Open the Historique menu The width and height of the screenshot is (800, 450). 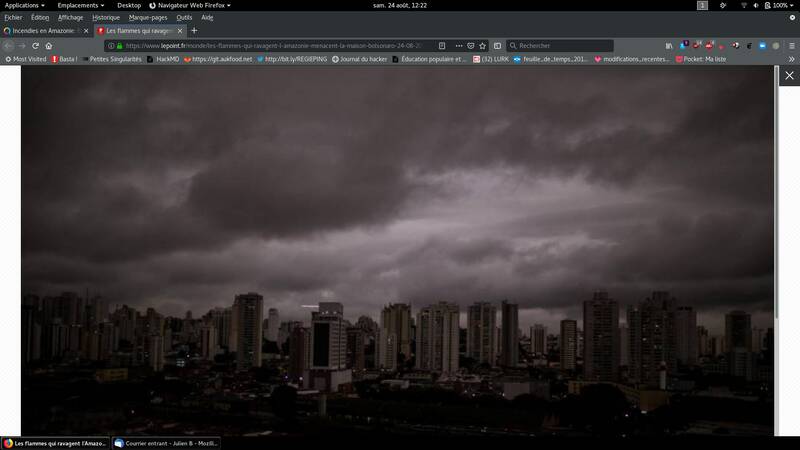click(104, 17)
